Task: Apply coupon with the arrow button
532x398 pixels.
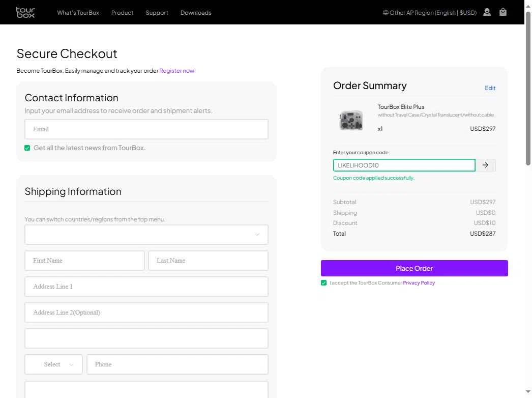Action: 486,165
